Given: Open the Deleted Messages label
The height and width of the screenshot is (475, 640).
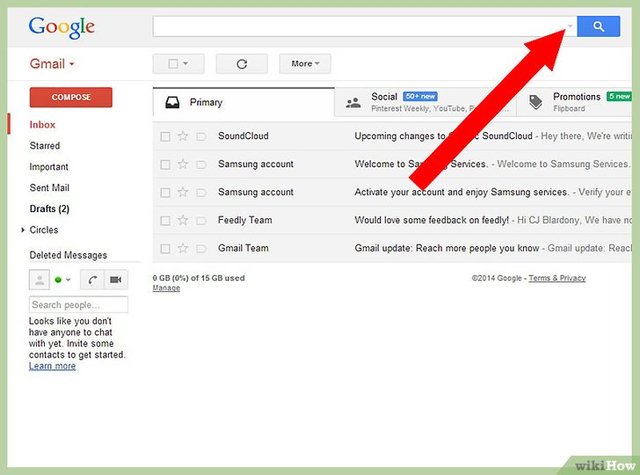Looking at the screenshot, I should [x=68, y=255].
